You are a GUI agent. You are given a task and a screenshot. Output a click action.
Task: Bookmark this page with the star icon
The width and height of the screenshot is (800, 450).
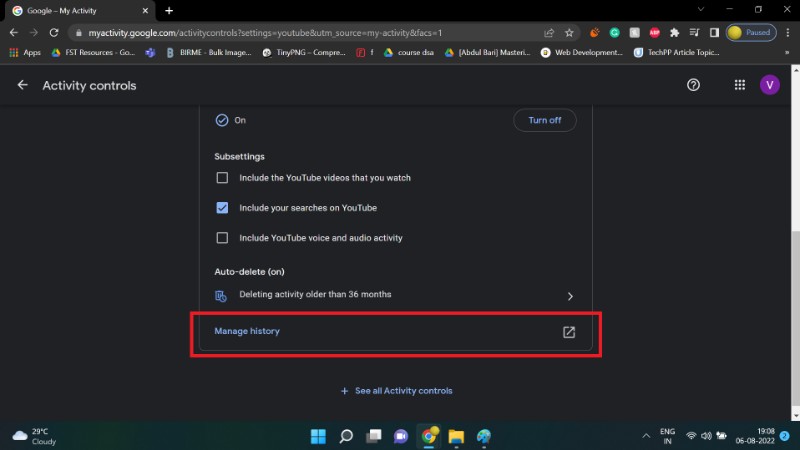(x=569, y=32)
